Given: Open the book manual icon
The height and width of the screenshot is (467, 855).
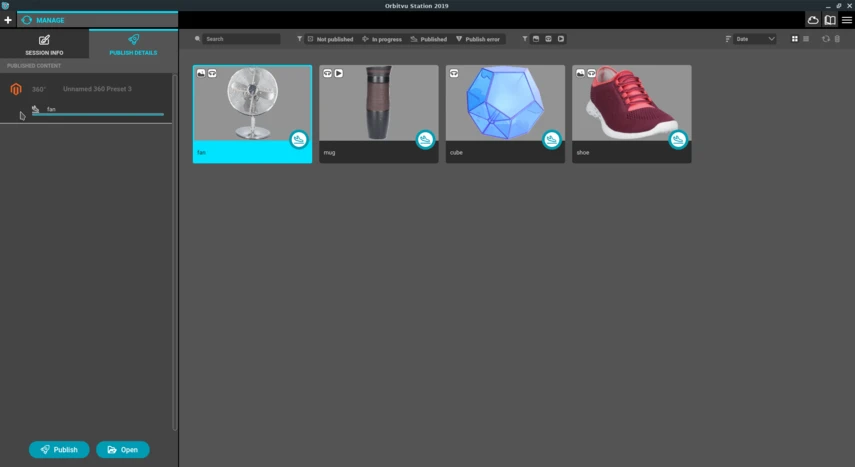Looking at the screenshot, I should click(830, 20).
